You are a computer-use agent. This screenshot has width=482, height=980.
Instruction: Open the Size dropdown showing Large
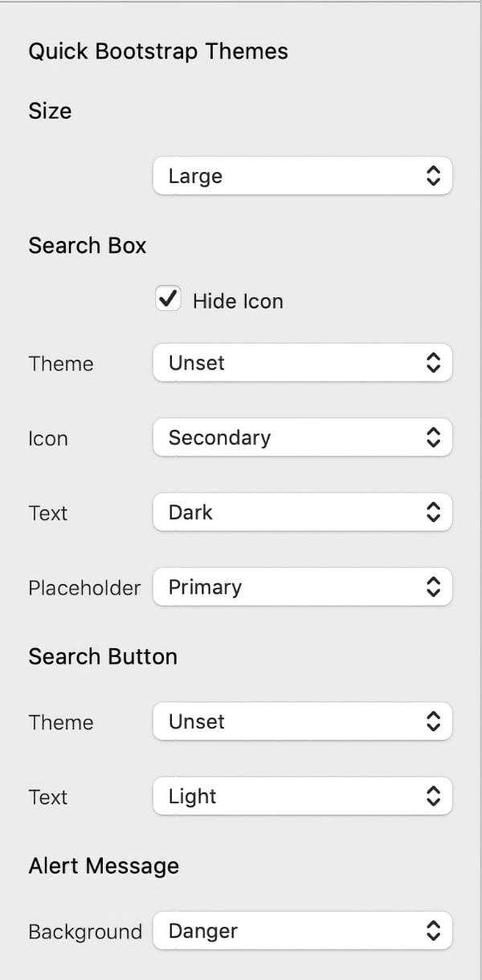pyautogui.click(x=302, y=176)
